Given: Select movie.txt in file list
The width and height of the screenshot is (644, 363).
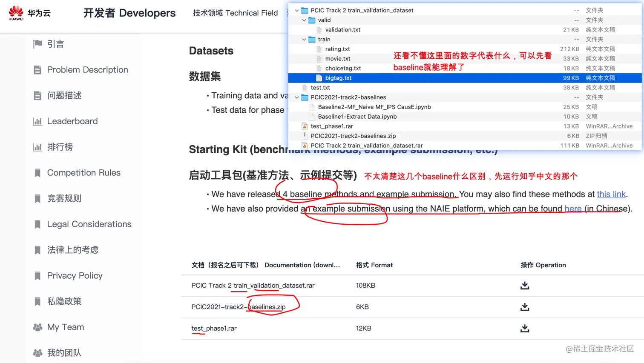Looking at the screenshot, I should click(338, 59).
